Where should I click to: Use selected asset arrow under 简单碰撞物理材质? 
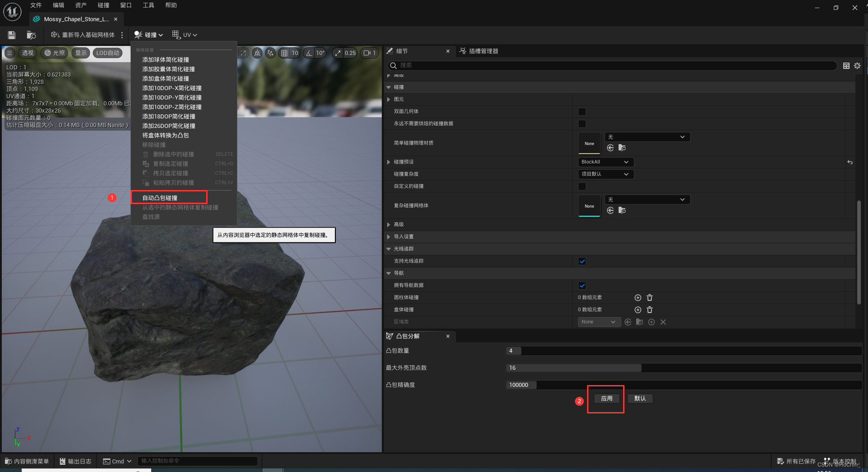coord(610,148)
